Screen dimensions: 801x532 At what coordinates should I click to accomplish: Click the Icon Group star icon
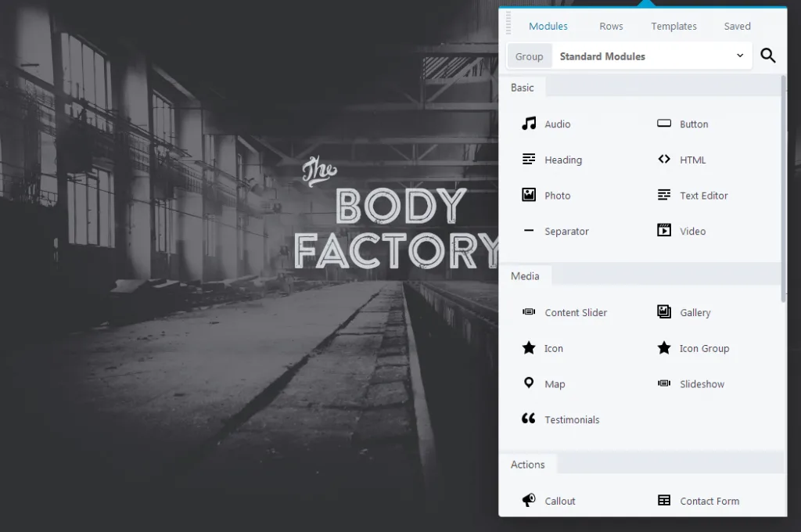pyautogui.click(x=664, y=348)
